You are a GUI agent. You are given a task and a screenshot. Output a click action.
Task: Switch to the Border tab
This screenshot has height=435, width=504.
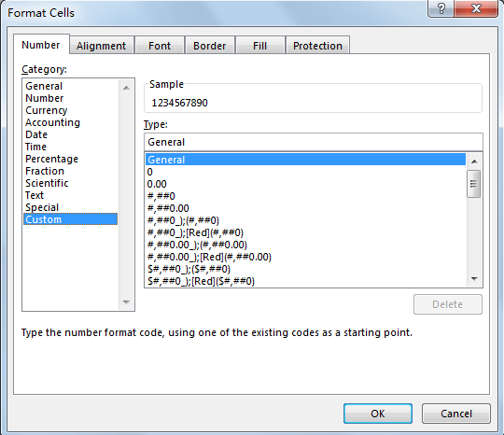tap(210, 46)
